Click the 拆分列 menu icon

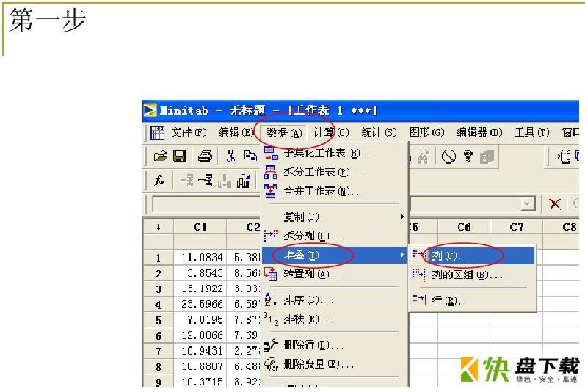pos(271,236)
